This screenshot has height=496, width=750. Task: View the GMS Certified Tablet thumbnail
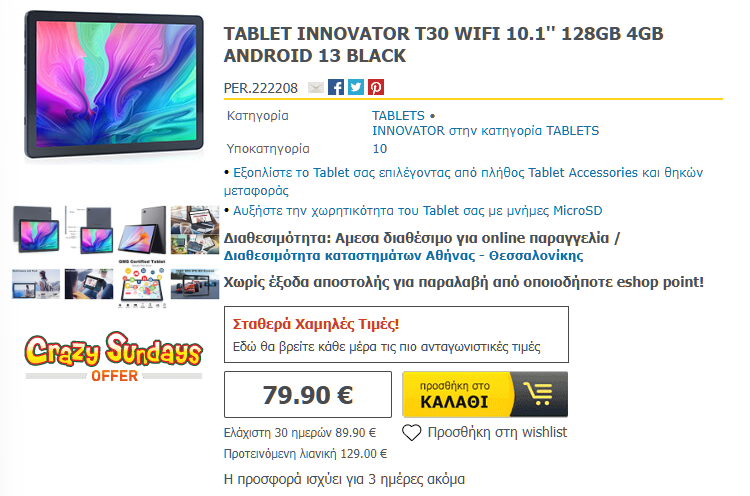pyautogui.click(x=143, y=284)
